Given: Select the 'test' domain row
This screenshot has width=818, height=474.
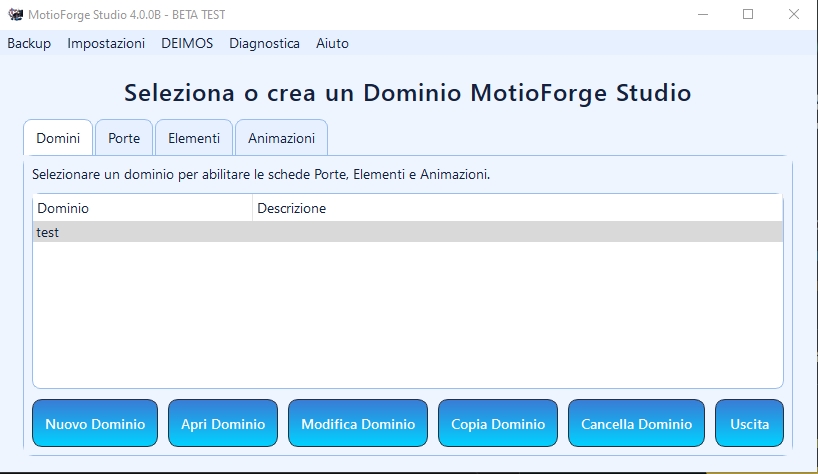Looking at the screenshot, I should click(408, 232).
